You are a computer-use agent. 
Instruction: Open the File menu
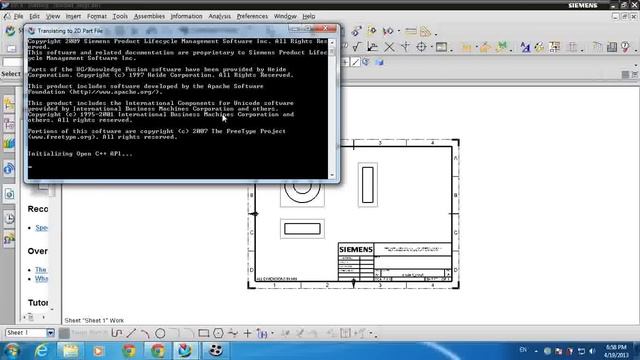click(18, 16)
